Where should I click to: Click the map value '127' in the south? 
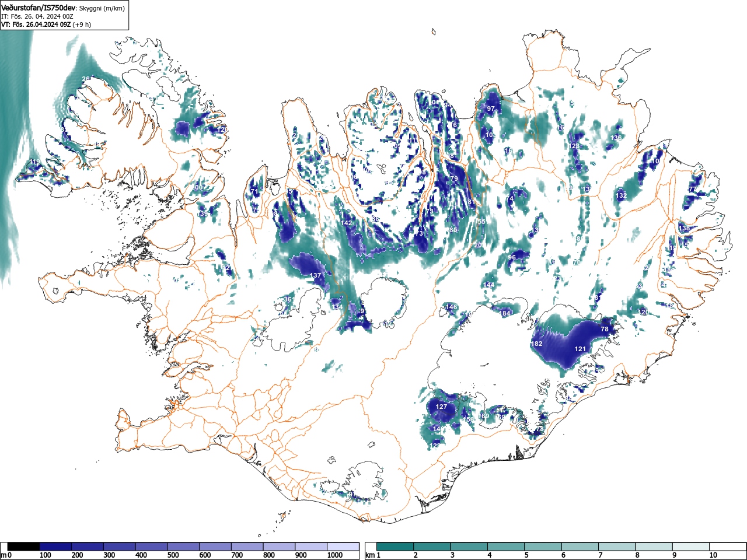[441, 407]
